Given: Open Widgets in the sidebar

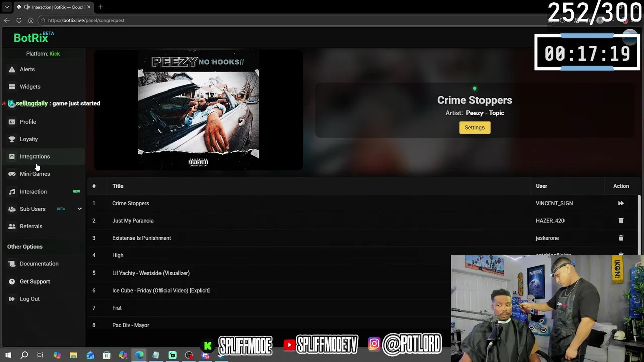Looking at the screenshot, I should [30, 87].
